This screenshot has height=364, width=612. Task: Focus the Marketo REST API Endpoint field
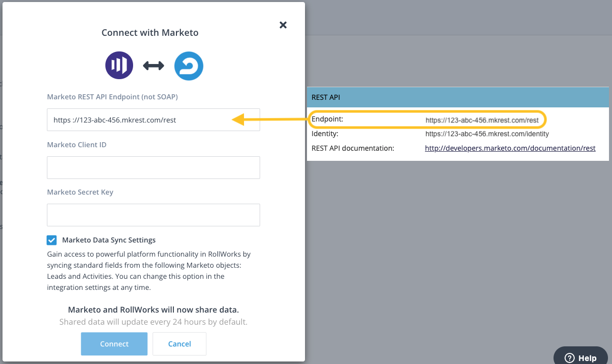153,120
